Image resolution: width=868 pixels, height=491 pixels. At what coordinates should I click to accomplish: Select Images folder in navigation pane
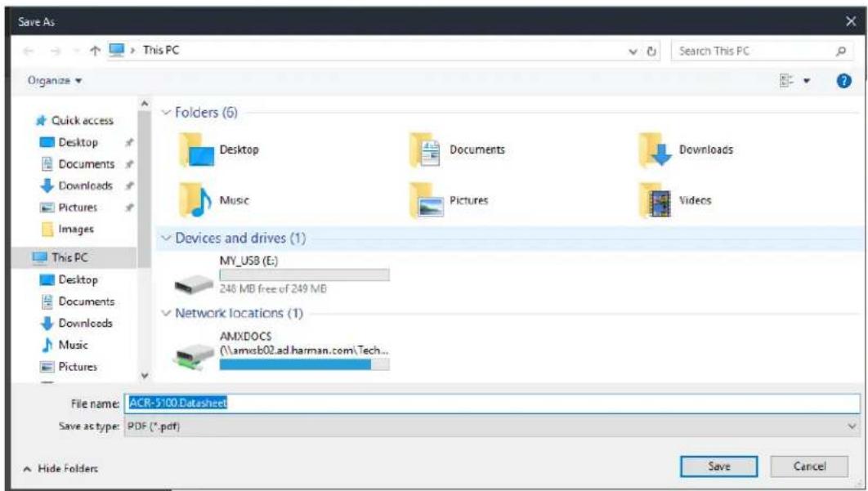[x=68, y=229]
